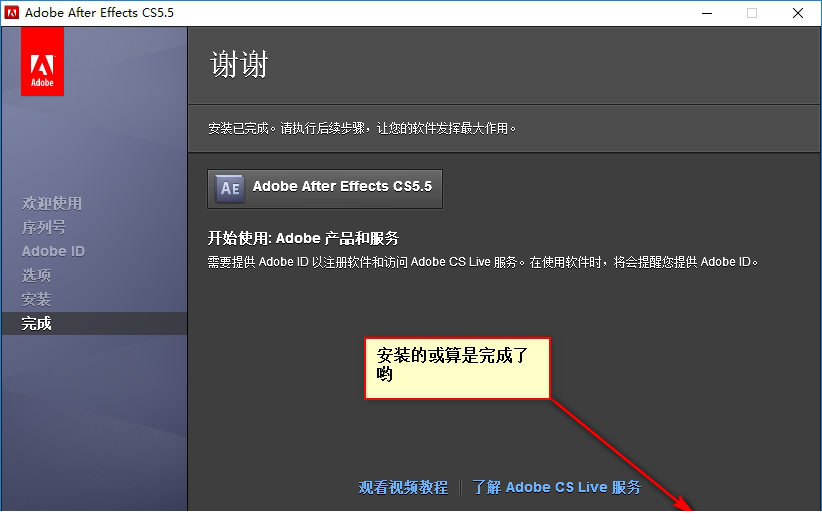
Task: Select the 欢迎使用 step in sidebar
Action: tap(52, 203)
